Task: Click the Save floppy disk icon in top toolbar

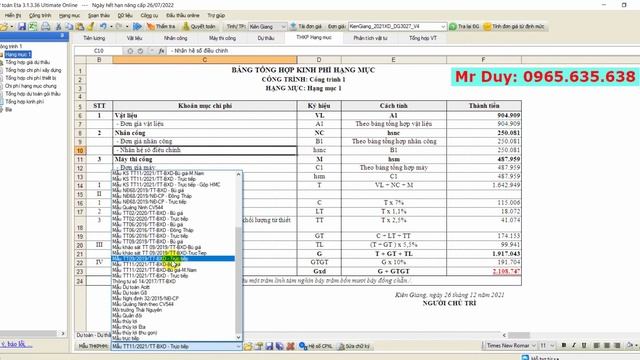Action: (x=22, y=27)
